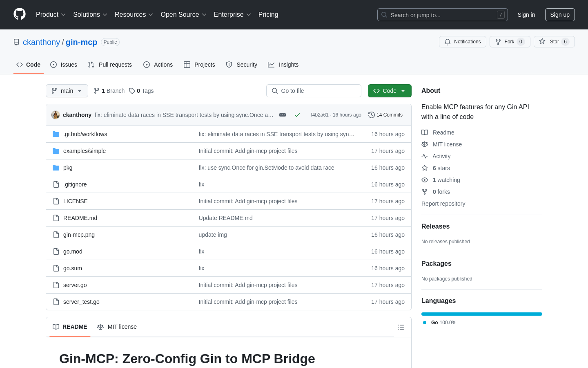This screenshot has height=368, width=588.
Task: Open commit hash f4b2a61
Action: (x=319, y=115)
